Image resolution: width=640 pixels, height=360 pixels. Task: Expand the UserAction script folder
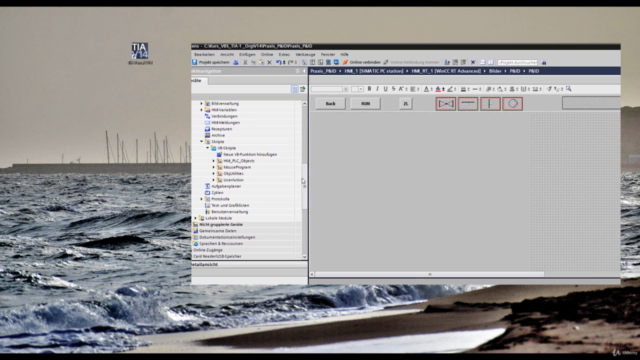click(x=213, y=180)
